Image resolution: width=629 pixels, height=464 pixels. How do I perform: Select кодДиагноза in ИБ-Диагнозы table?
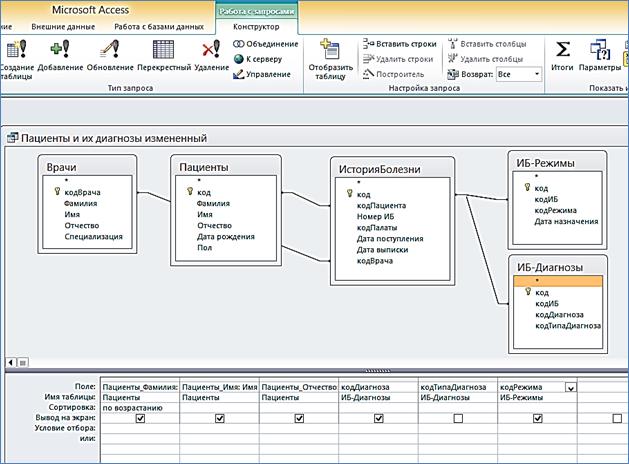559,315
